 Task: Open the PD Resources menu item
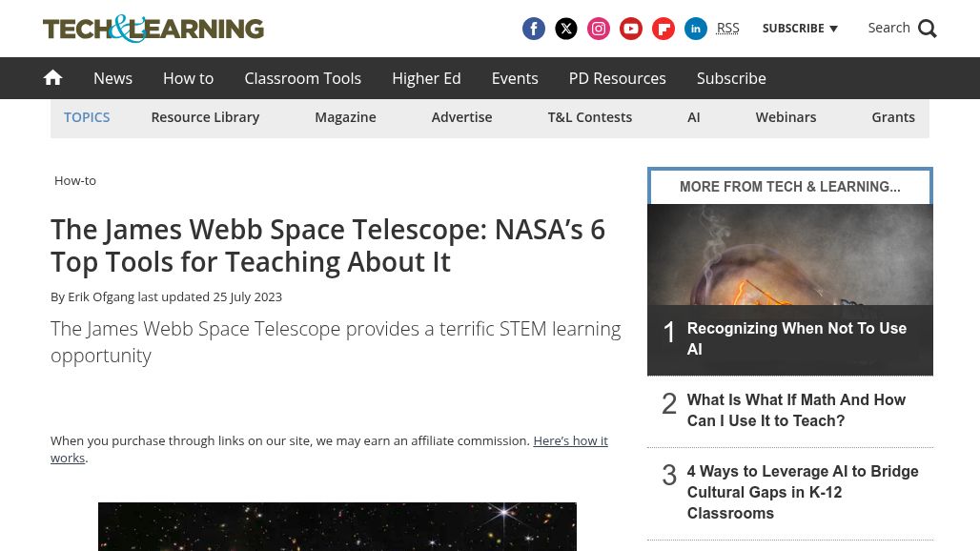(617, 78)
